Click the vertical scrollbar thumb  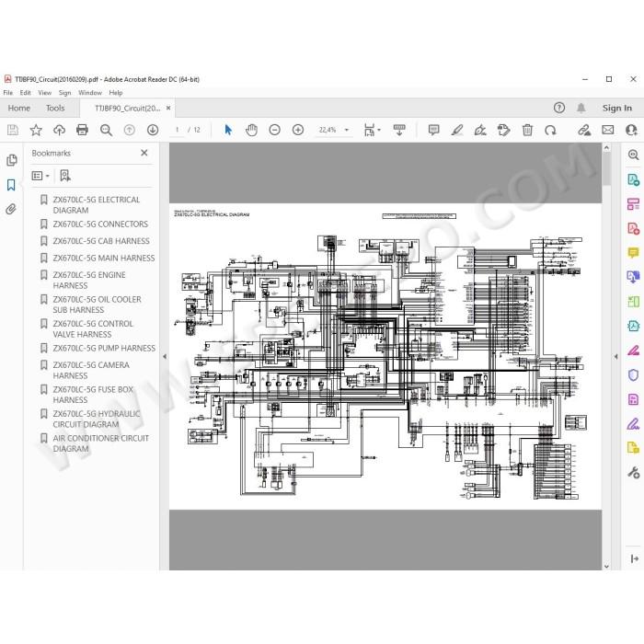coord(606,168)
